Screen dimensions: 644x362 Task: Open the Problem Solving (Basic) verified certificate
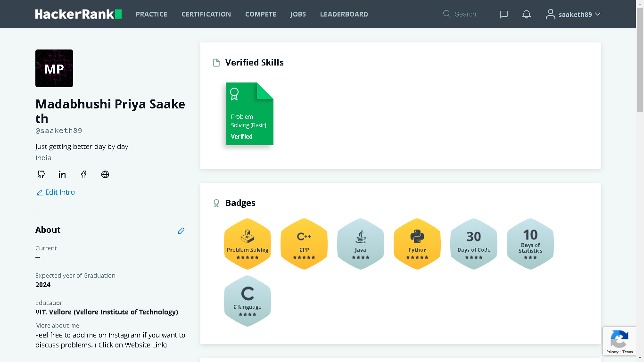[x=249, y=114]
